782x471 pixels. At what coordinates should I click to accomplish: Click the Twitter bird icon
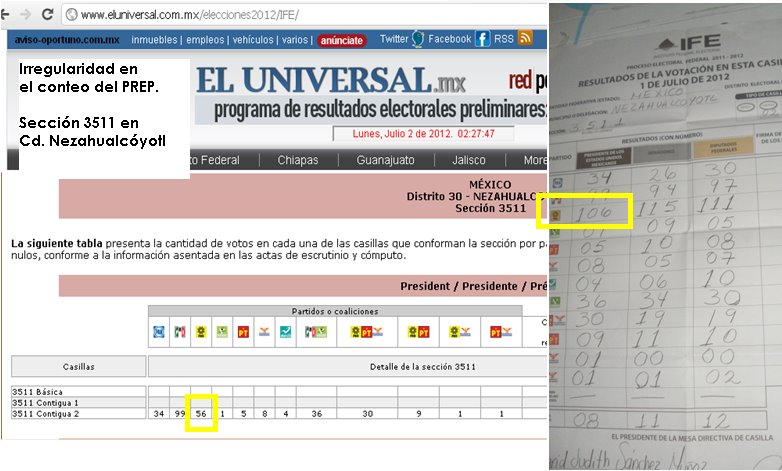pyautogui.click(x=417, y=39)
